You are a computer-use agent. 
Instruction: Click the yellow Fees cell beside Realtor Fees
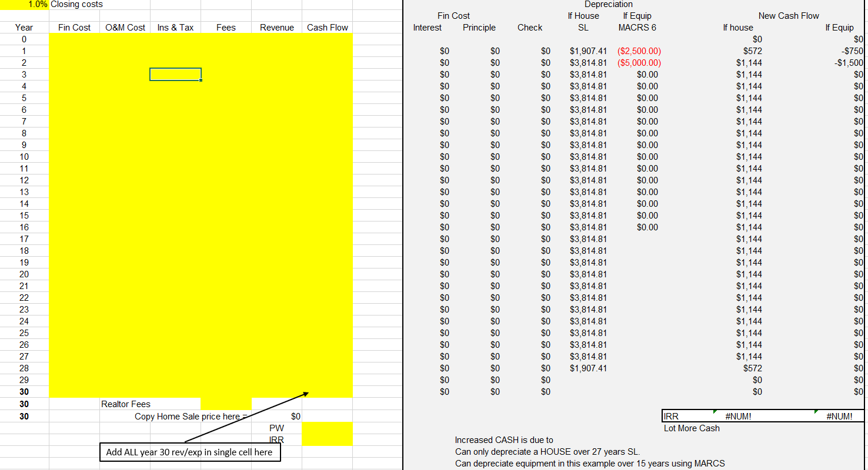(226, 404)
